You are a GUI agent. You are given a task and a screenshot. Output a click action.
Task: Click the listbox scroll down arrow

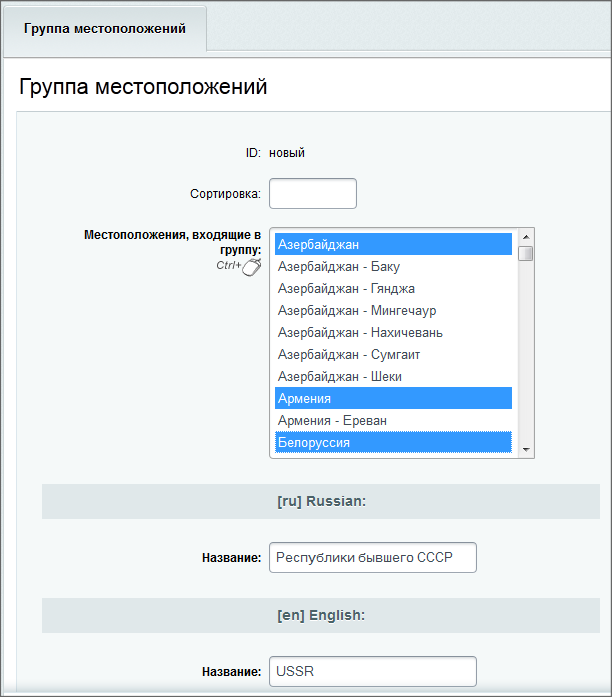point(526,449)
